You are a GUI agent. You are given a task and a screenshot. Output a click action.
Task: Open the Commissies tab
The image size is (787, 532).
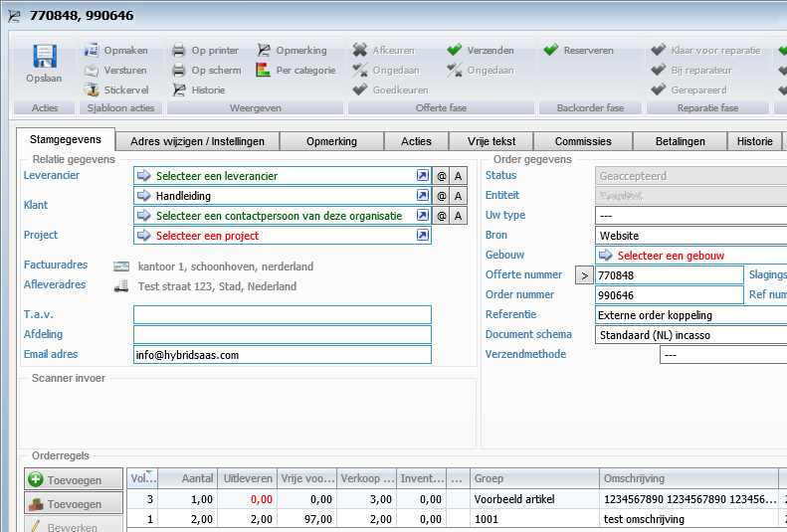583,141
